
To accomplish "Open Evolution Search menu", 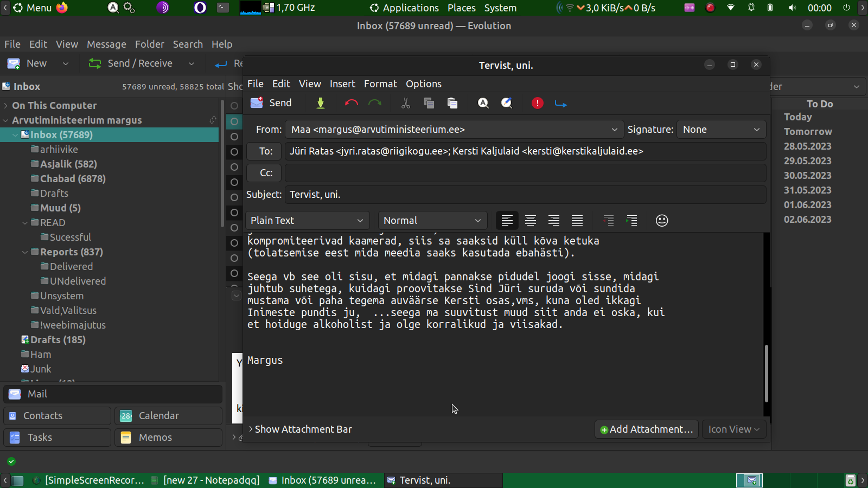I will (188, 44).
